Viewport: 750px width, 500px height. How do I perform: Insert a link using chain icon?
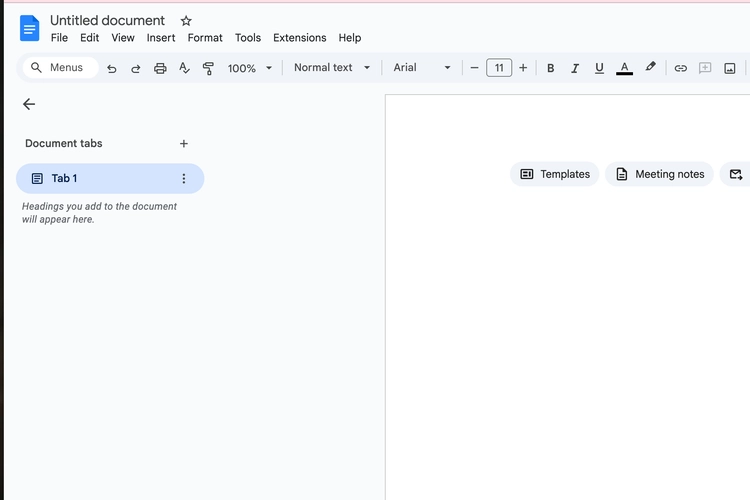click(x=680, y=68)
